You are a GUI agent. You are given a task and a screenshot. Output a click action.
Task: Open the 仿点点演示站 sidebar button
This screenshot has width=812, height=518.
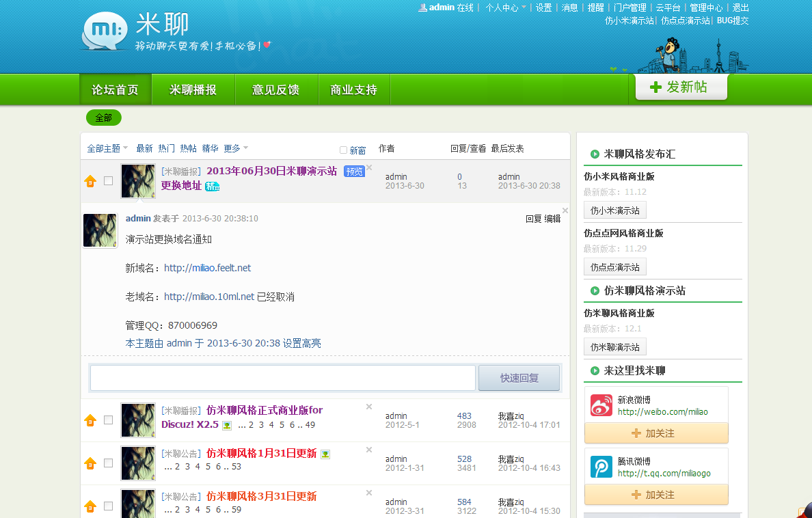click(x=614, y=267)
